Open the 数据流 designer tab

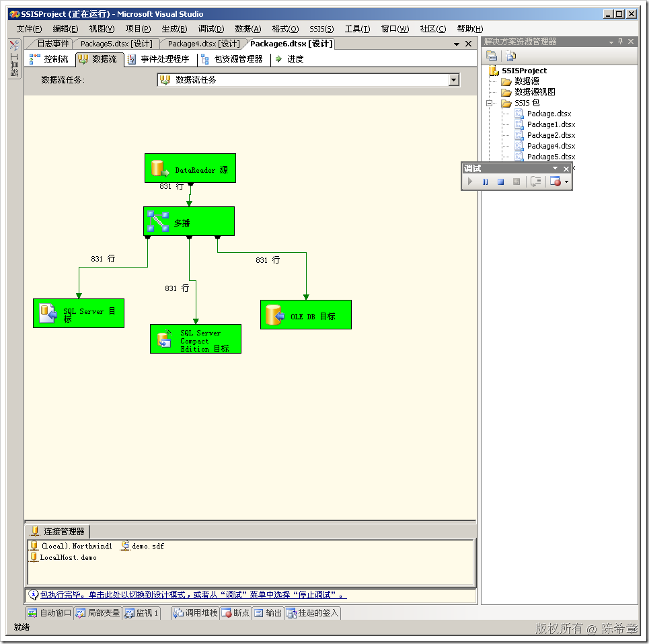98,59
